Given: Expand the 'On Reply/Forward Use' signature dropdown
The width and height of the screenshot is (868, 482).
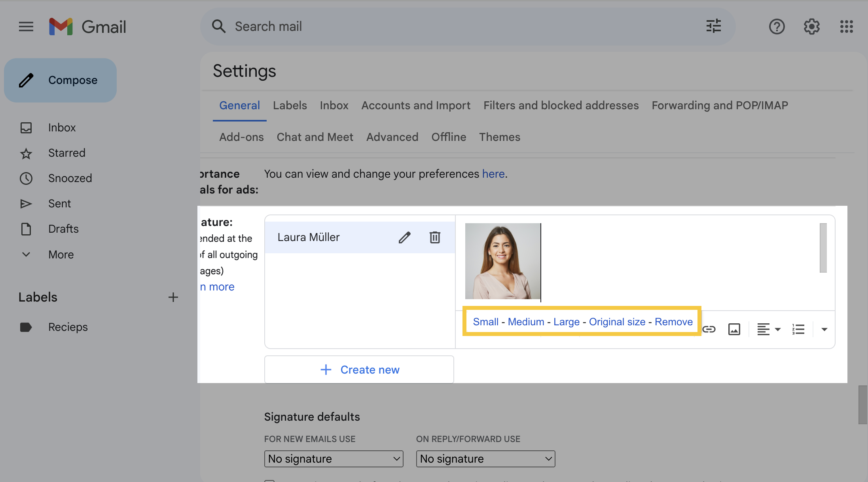Looking at the screenshot, I should pos(485,457).
